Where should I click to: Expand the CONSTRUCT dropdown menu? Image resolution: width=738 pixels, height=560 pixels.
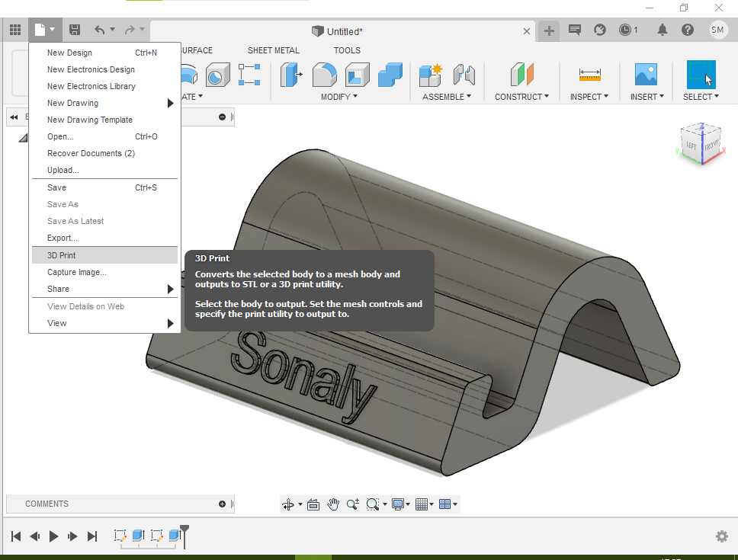click(x=521, y=97)
